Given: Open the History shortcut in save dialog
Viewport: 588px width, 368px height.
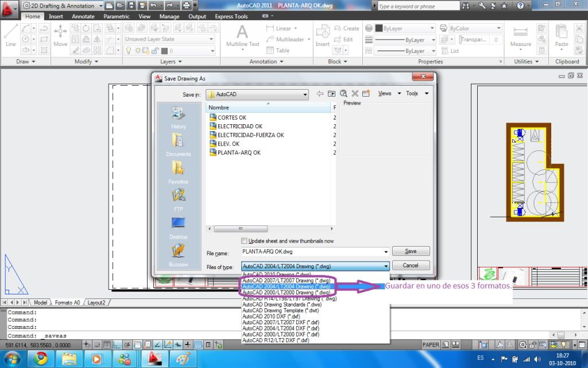Looking at the screenshot, I should tap(178, 117).
